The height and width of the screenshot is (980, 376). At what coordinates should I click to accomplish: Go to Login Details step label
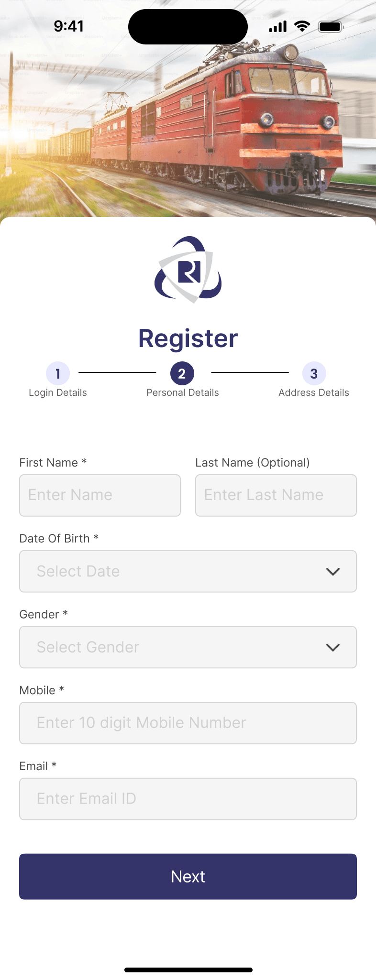58,392
